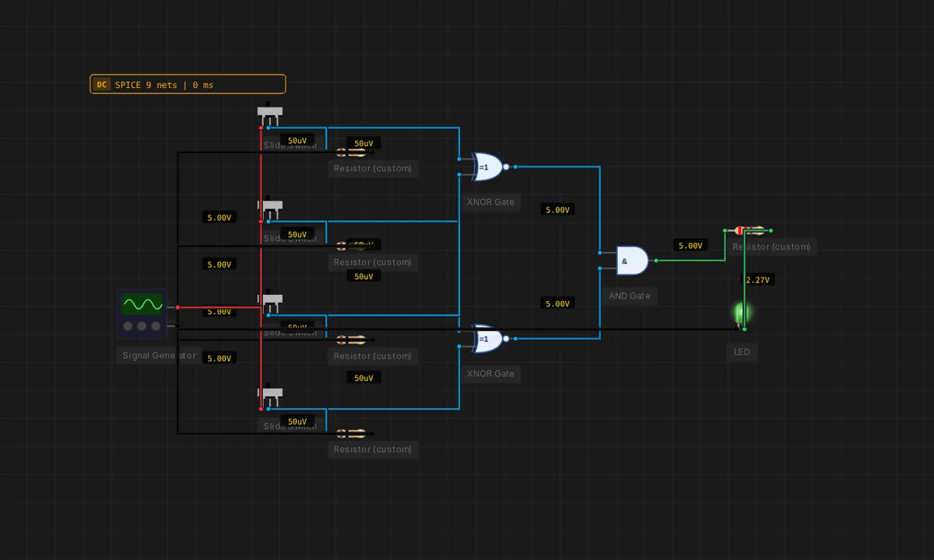Select the AND gate symbol
This screenshot has width=934, height=560.
click(632, 261)
